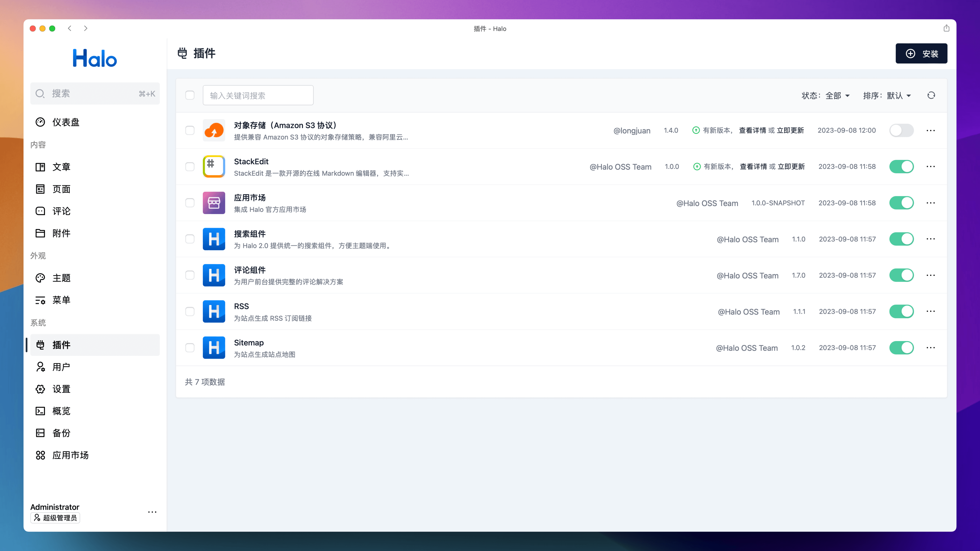The height and width of the screenshot is (551, 980).
Task: Enable the 对象存储 Amazon S3 plugin toggle
Action: [x=901, y=130]
